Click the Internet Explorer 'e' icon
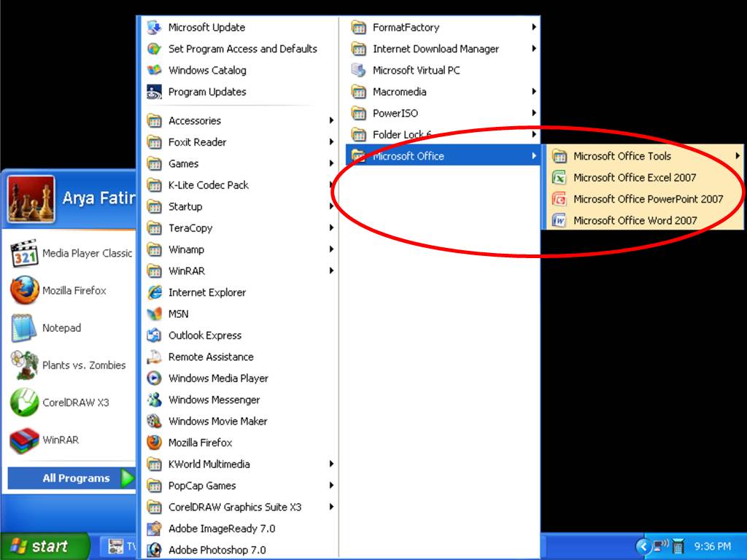Viewport: 747px width, 560px height. point(154,292)
